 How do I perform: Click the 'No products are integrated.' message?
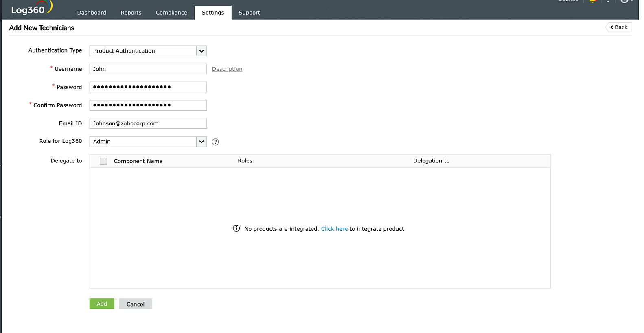coord(282,229)
